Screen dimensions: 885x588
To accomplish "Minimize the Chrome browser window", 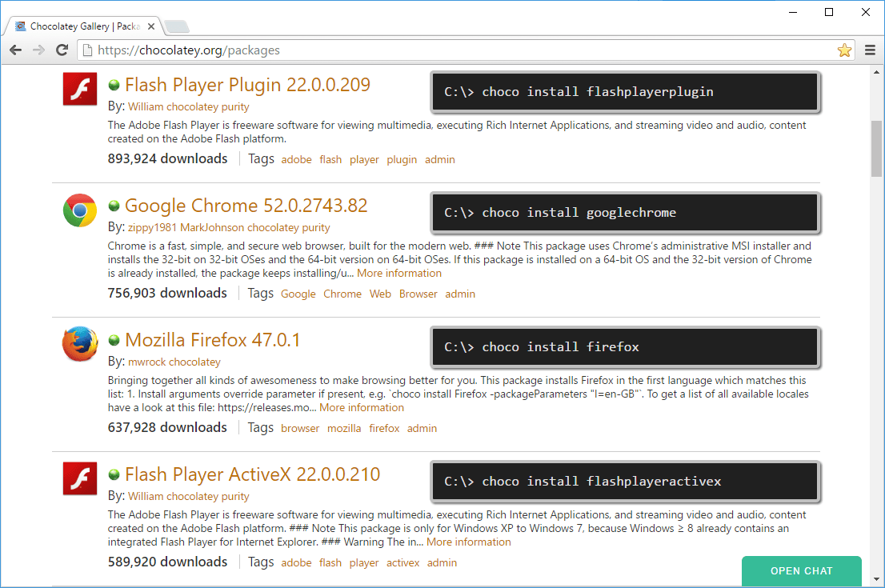I will click(x=792, y=12).
